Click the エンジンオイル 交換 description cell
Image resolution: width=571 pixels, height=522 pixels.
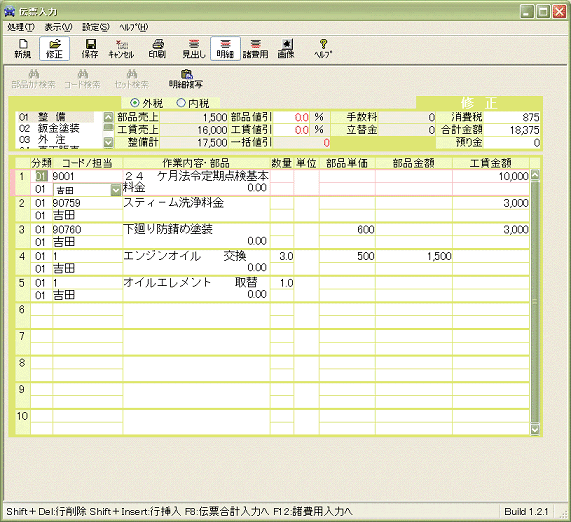tap(196, 262)
